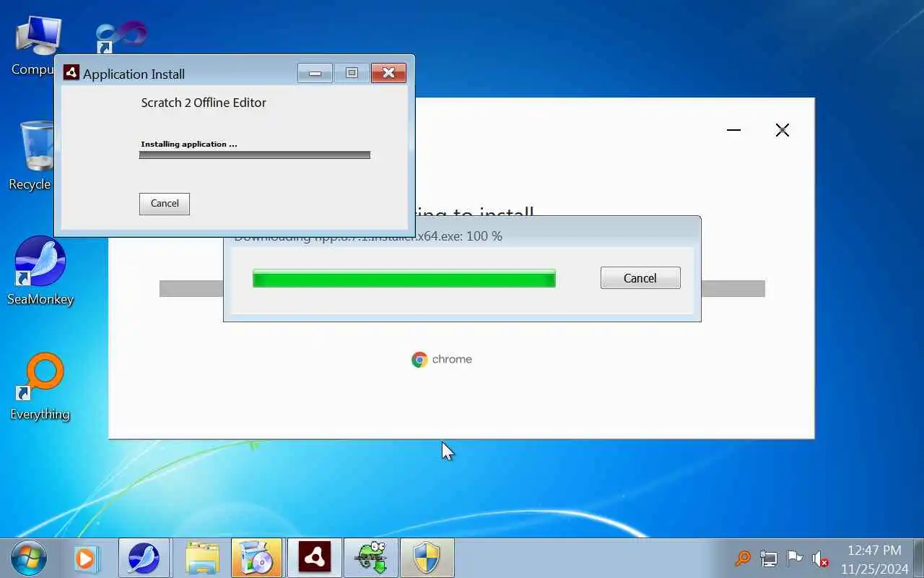Open the network status tray icon
Viewport: 924px width, 578px height.
point(769,558)
